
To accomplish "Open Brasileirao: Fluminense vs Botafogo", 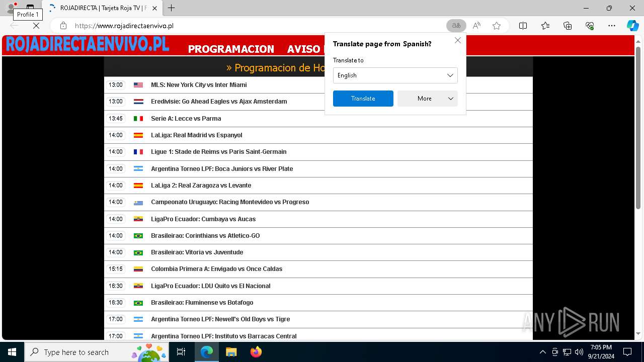I will coord(202,303).
